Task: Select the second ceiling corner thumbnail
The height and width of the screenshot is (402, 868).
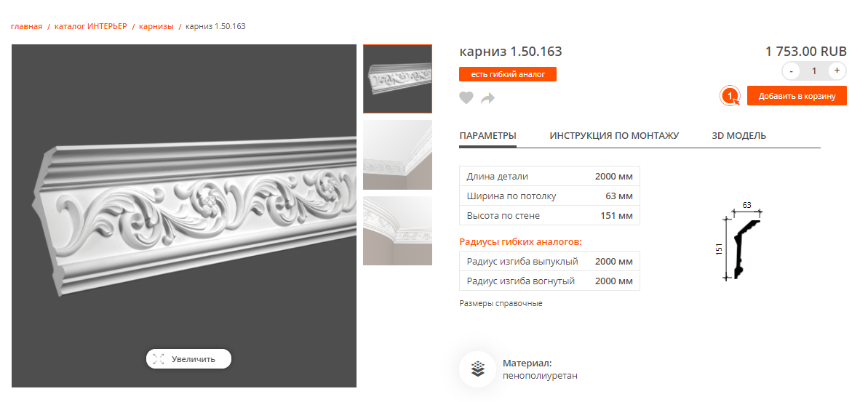Action: tap(397, 155)
